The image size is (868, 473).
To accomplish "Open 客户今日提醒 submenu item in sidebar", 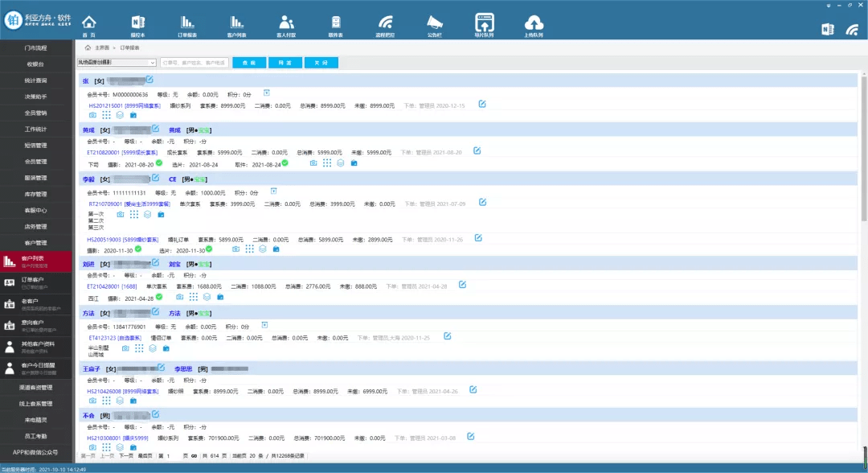I will 36,368.
